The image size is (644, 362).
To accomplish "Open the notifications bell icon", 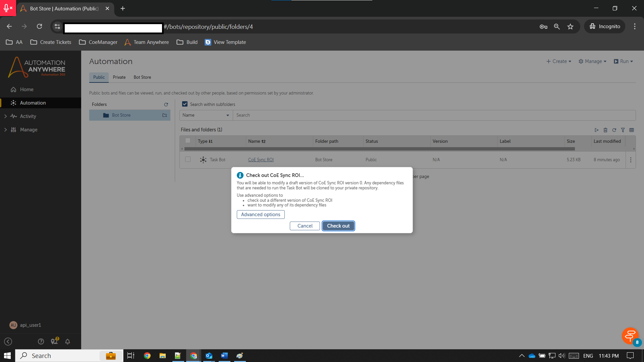I will (x=67, y=342).
